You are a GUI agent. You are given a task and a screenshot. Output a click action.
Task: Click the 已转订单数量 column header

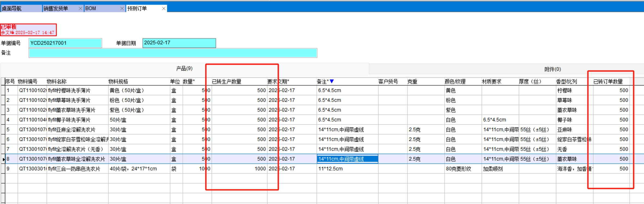pos(608,82)
